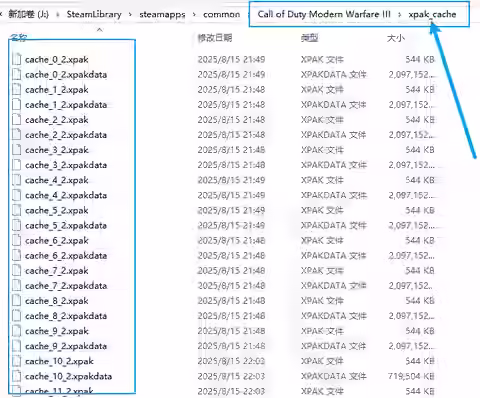Select the cache_5_2.xpak file icon
This screenshot has width=480, height=398.
(16, 210)
